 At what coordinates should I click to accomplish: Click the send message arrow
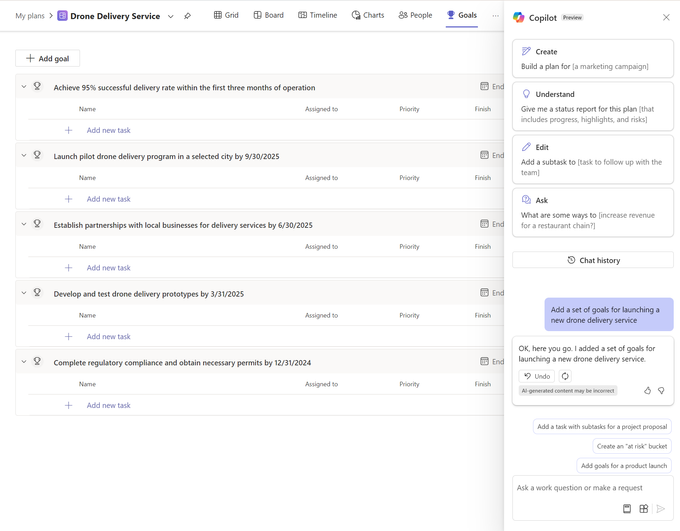point(660,508)
